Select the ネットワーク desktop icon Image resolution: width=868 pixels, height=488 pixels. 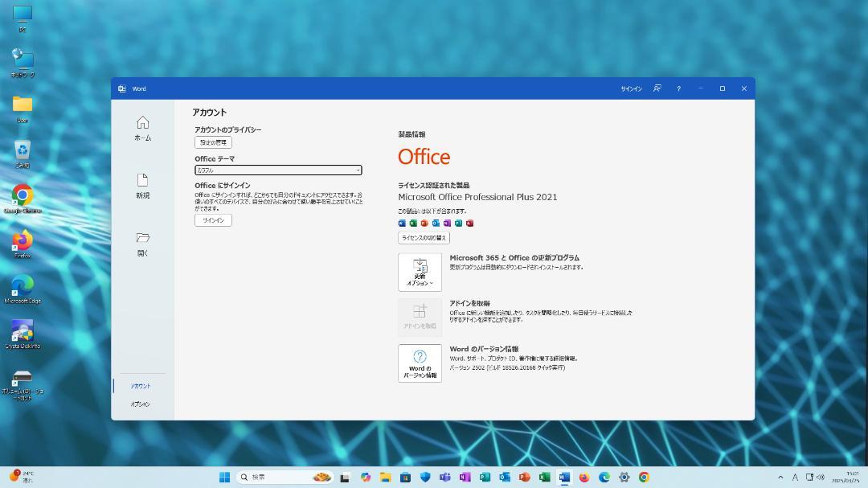click(x=23, y=63)
